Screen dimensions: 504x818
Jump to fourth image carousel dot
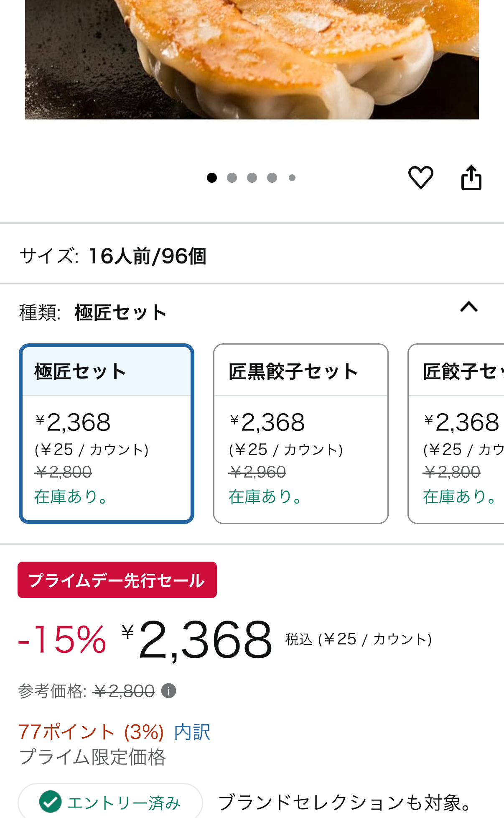point(272,178)
